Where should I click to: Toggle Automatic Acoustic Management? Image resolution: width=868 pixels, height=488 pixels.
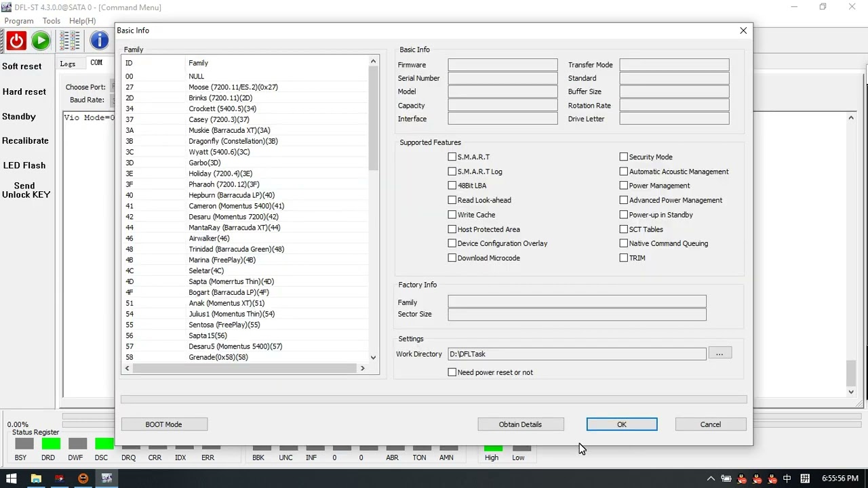point(624,171)
